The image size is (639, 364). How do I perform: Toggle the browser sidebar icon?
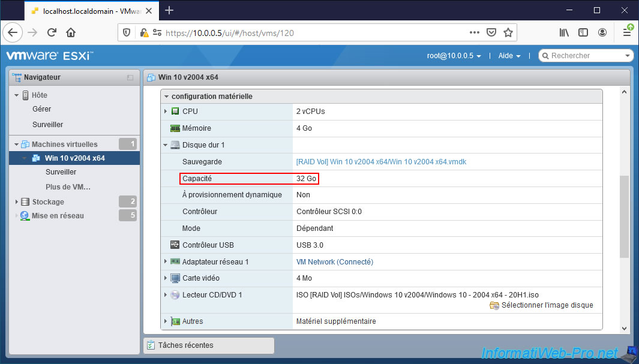pyautogui.click(x=583, y=32)
